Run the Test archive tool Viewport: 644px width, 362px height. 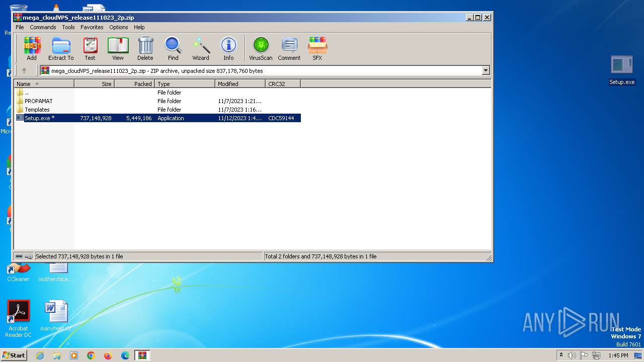[x=90, y=49]
